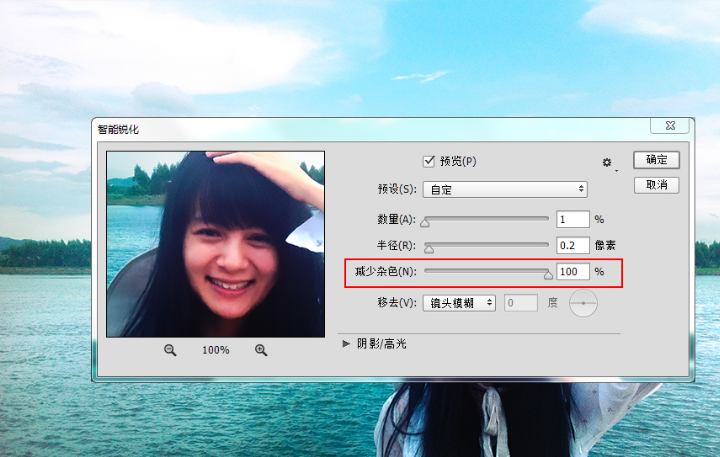720x457 pixels.
Task: Click the disabled angle field showing 0
Action: 521,303
